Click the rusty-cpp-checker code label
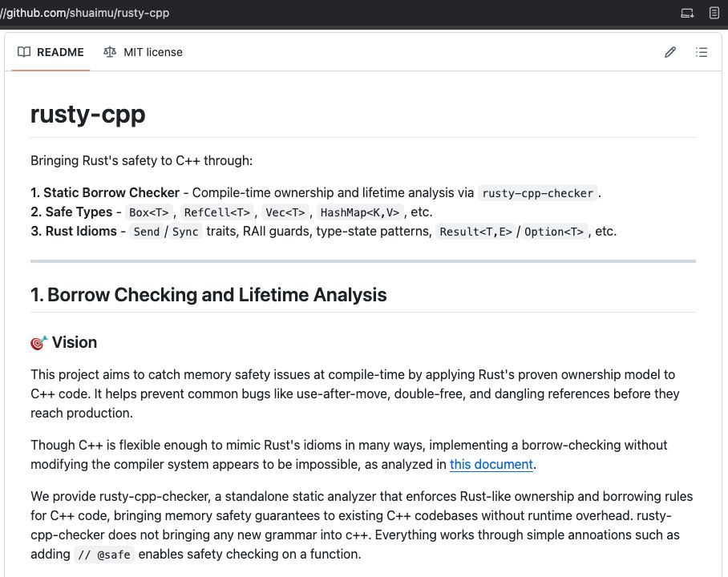The image size is (728, 577). click(x=538, y=193)
